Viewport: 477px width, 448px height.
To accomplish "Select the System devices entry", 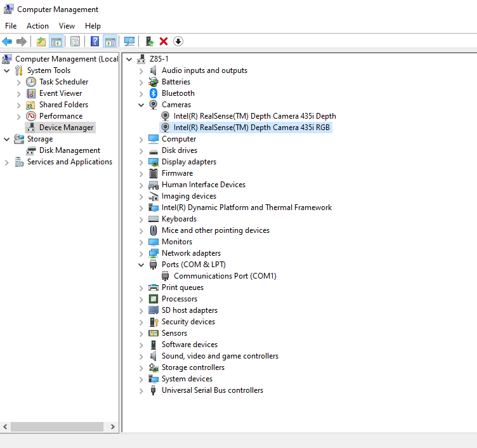I will (x=187, y=379).
